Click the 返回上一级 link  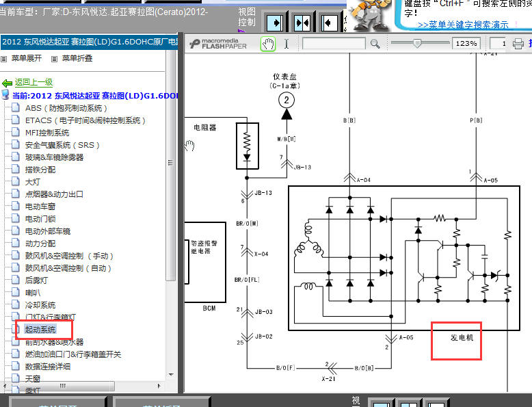[x=34, y=82]
